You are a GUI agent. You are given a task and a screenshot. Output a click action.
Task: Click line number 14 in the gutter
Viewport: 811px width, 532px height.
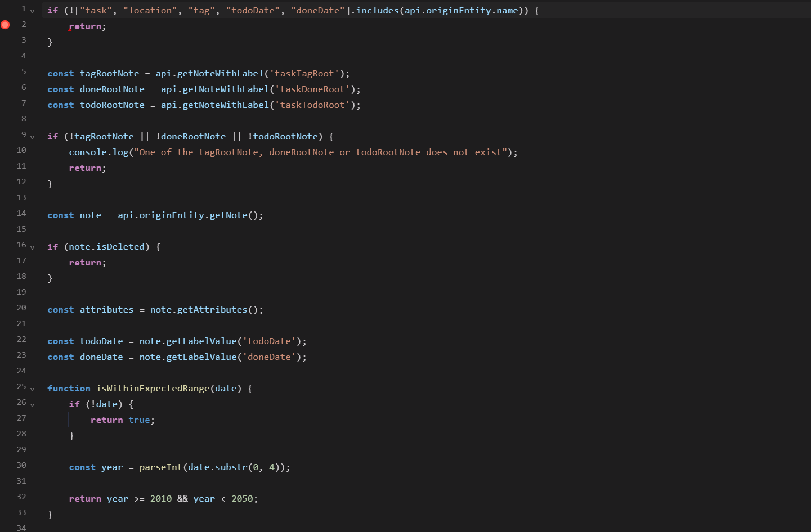pyautogui.click(x=21, y=213)
